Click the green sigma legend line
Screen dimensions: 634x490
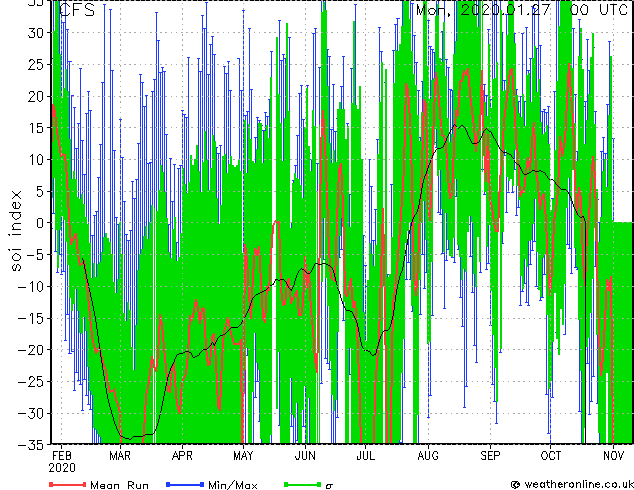click(x=302, y=484)
